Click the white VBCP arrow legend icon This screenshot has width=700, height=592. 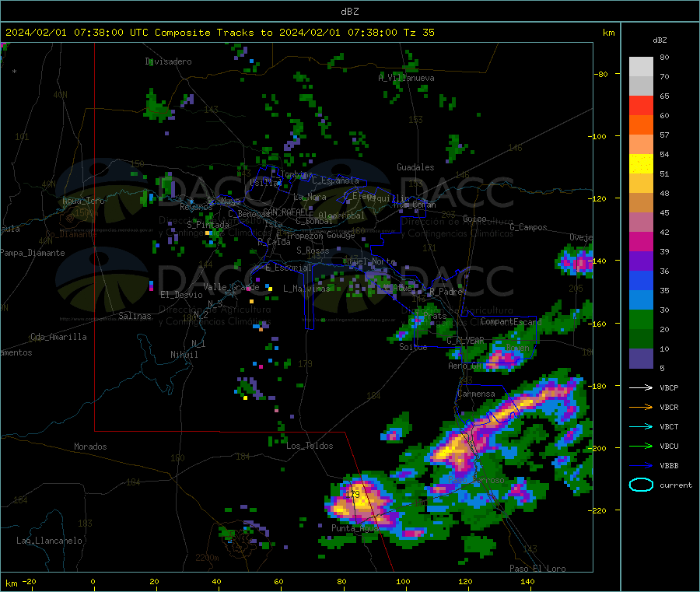[641, 387]
